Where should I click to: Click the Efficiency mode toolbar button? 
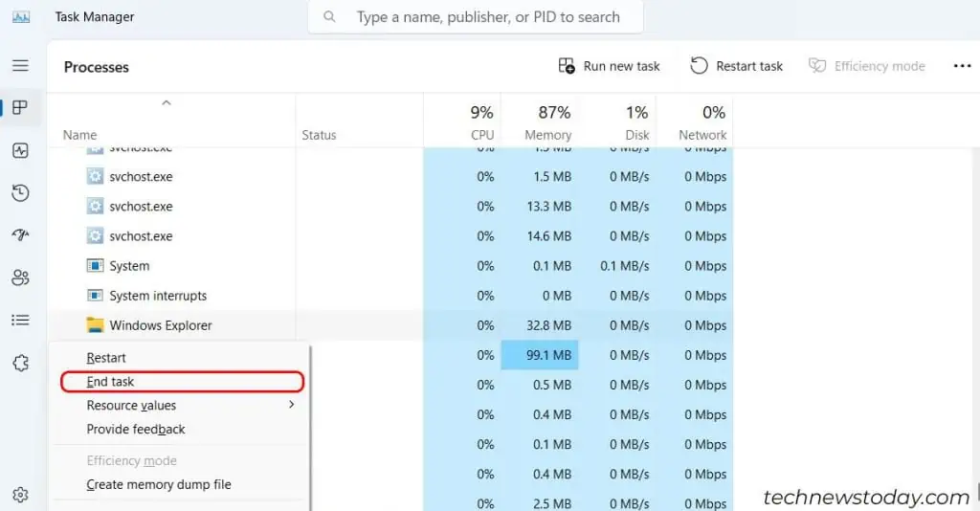click(x=866, y=66)
